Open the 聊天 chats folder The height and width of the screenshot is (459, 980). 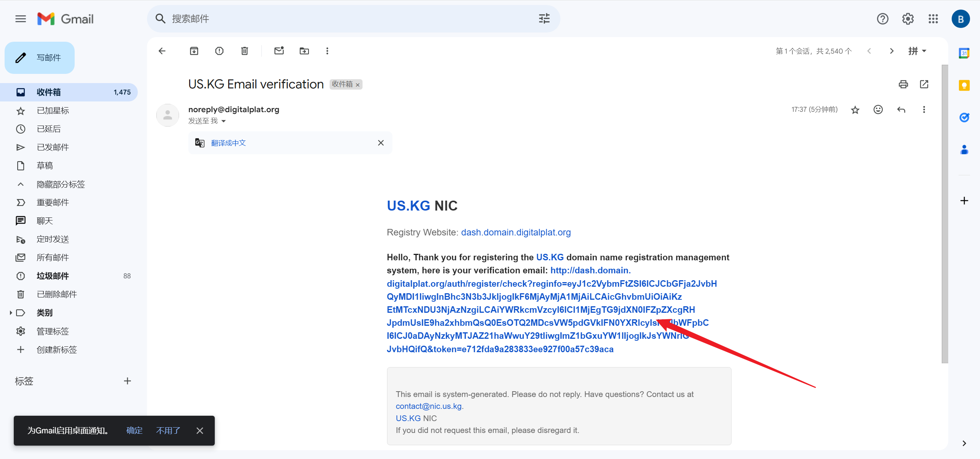pos(69,221)
